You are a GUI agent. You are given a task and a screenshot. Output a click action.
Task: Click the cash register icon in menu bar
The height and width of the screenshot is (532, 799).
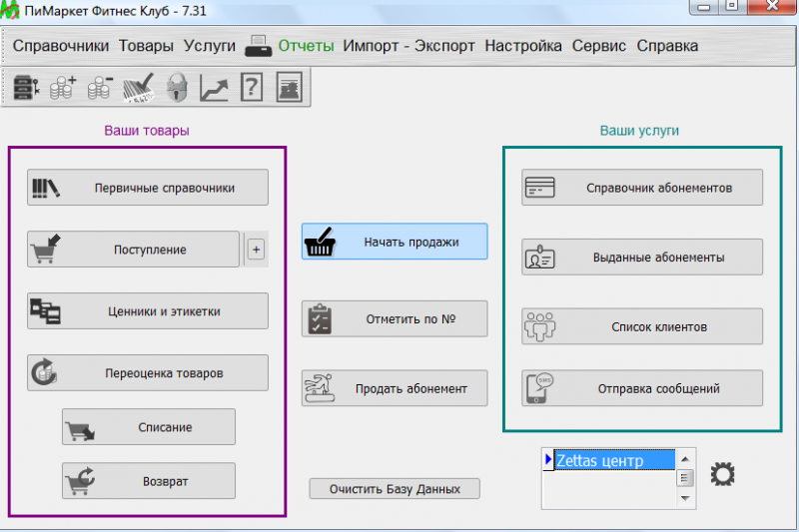click(258, 46)
